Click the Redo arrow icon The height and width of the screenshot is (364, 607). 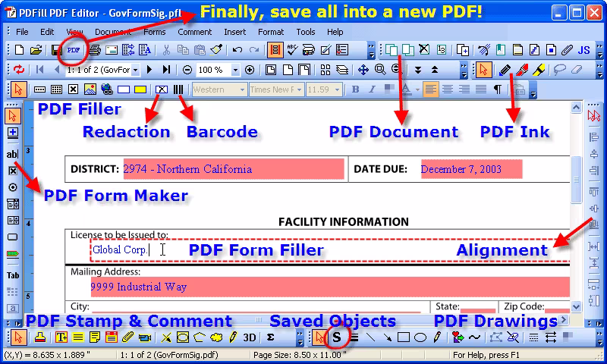(254, 50)
